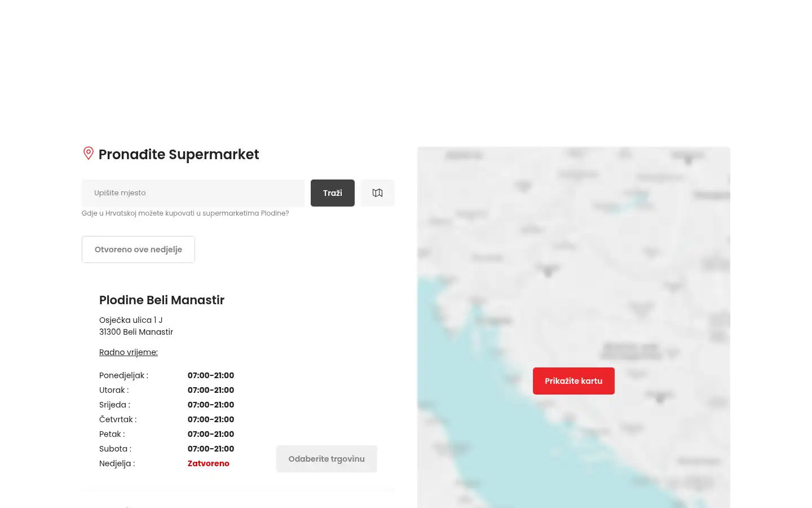Screen dimensions: 812x508
Task: Click the Radno vrijeme underlined link
Action: [129, 352]
